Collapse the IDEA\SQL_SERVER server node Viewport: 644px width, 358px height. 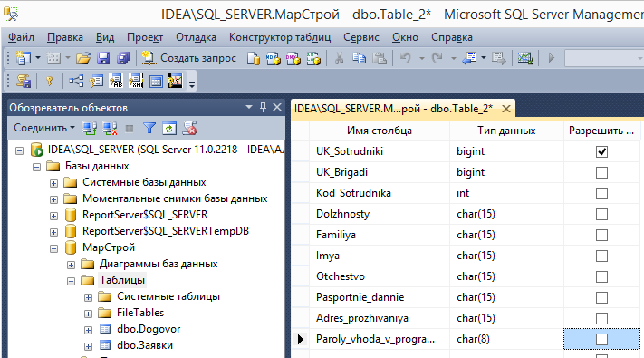tap(19, 150)
